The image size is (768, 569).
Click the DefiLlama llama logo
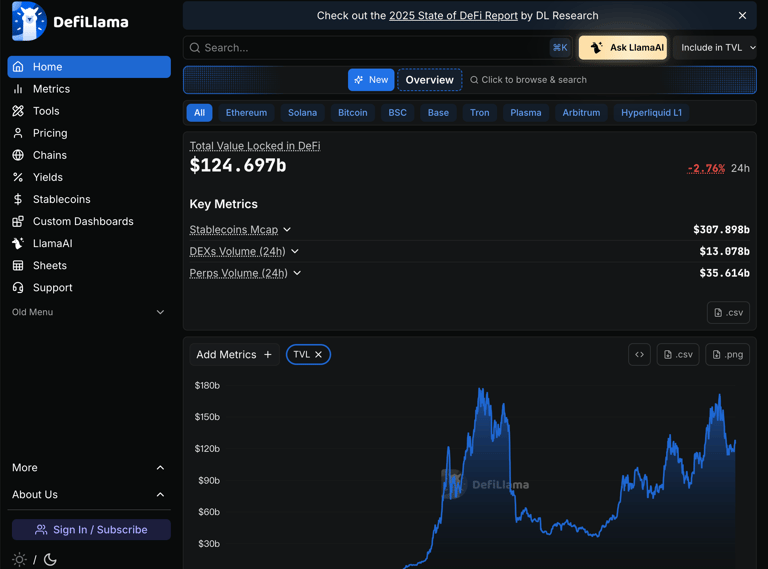29,21
